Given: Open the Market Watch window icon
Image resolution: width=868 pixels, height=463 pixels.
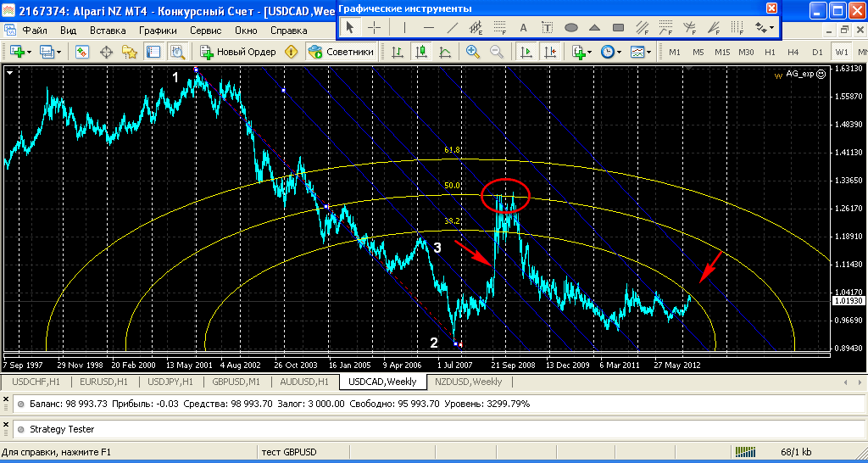Looking at the screenshot, I should tap(82, 52).
